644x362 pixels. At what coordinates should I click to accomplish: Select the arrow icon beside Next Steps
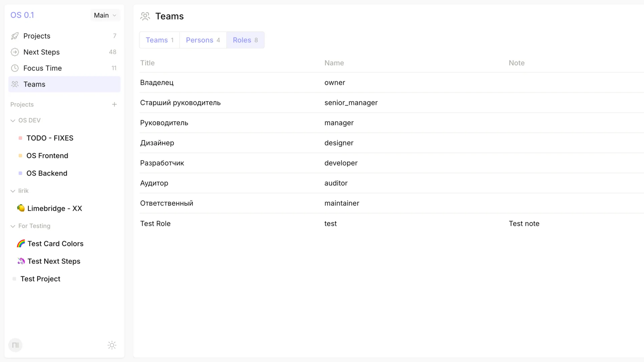pyautogui.click(x=15, y=52)
